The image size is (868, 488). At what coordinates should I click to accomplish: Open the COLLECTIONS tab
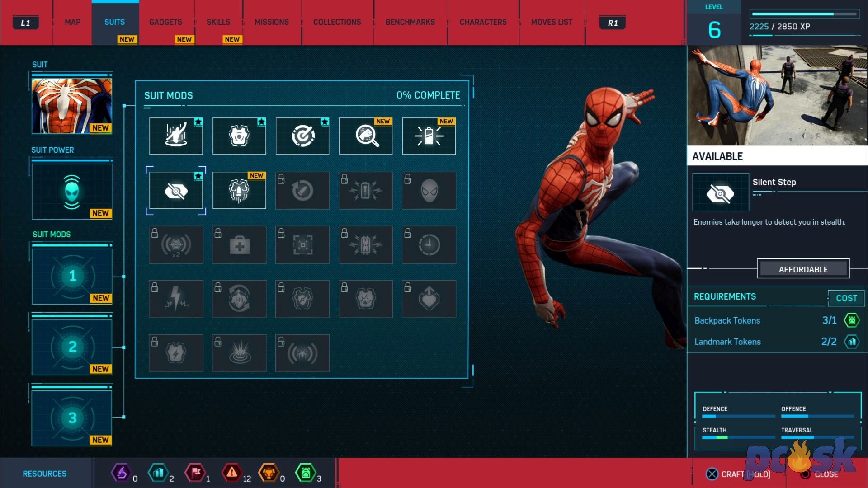337,22
